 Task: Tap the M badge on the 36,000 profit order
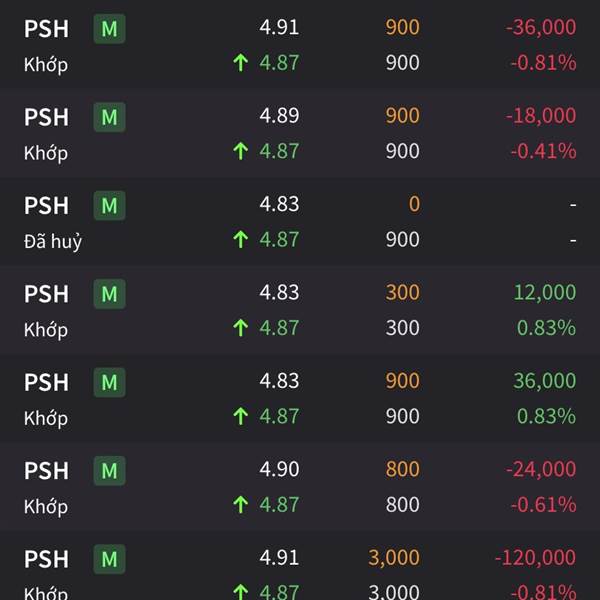click(x=109, y=382)
